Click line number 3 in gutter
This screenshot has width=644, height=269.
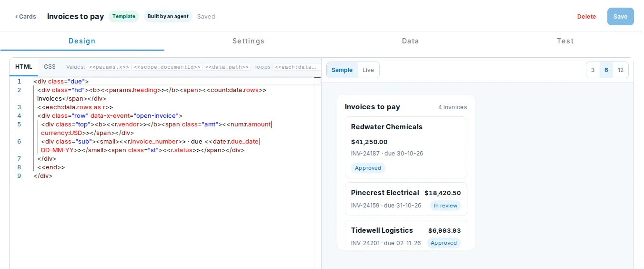click(19, 107)
